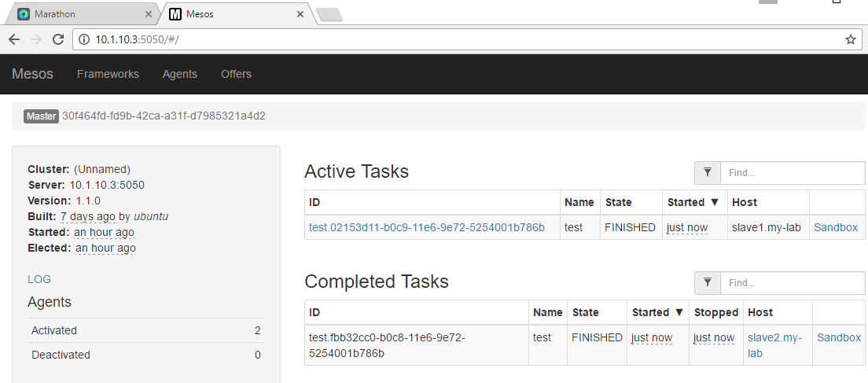868x383 pixels.
Task: Click the Mesos brand link
Action: [x=33, y=74]
